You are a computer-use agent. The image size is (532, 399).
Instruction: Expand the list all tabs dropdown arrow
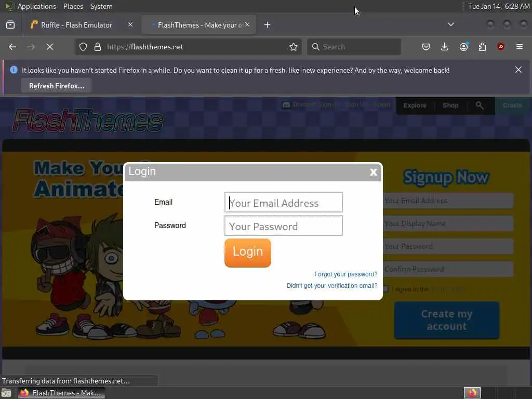(x=450, y=24)
